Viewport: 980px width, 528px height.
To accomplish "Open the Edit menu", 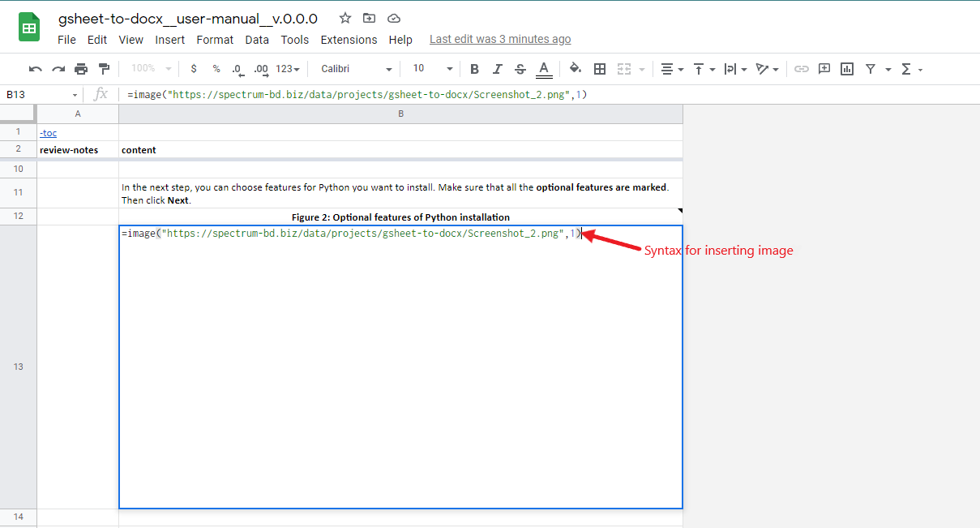I will (97, 40).
